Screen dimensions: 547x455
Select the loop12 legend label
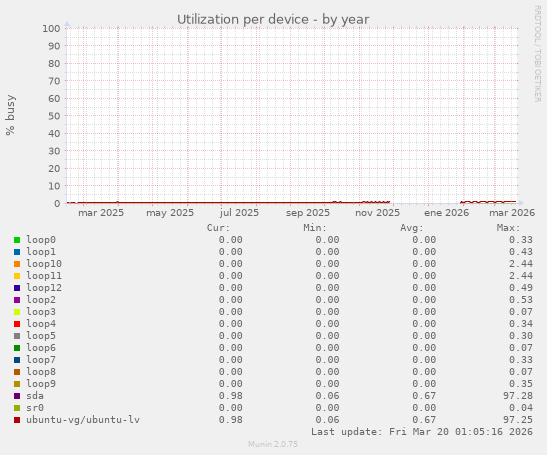tap(44, 288)
